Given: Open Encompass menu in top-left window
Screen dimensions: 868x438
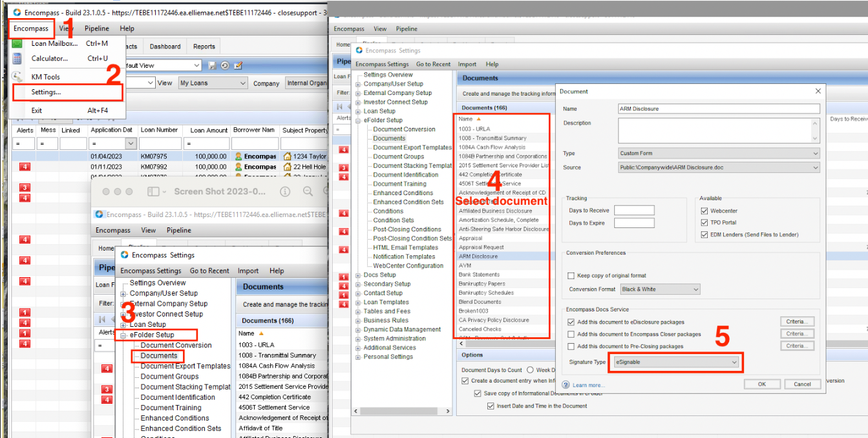Looking at the screenshot, I should 31,28.
